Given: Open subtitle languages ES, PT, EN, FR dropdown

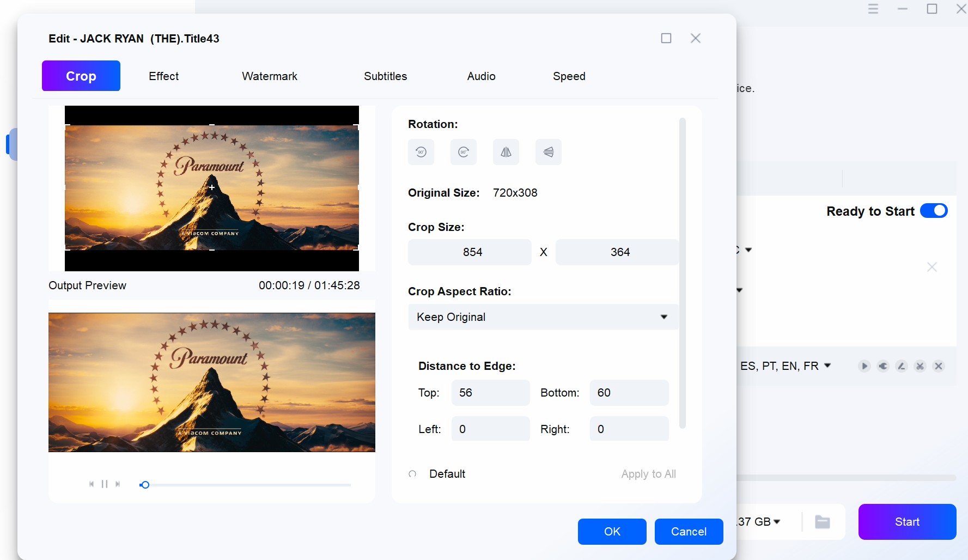Looking at the screenshot, I should (786, 366).
